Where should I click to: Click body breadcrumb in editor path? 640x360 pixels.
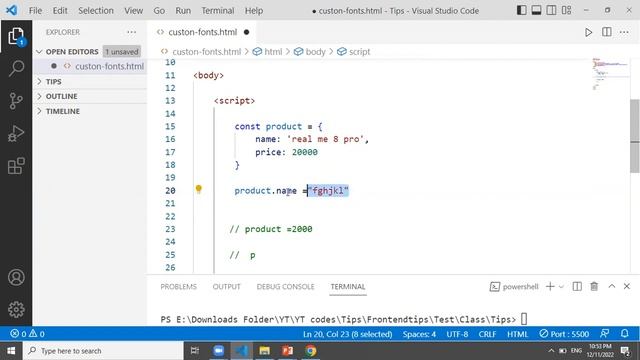(311, 52)
